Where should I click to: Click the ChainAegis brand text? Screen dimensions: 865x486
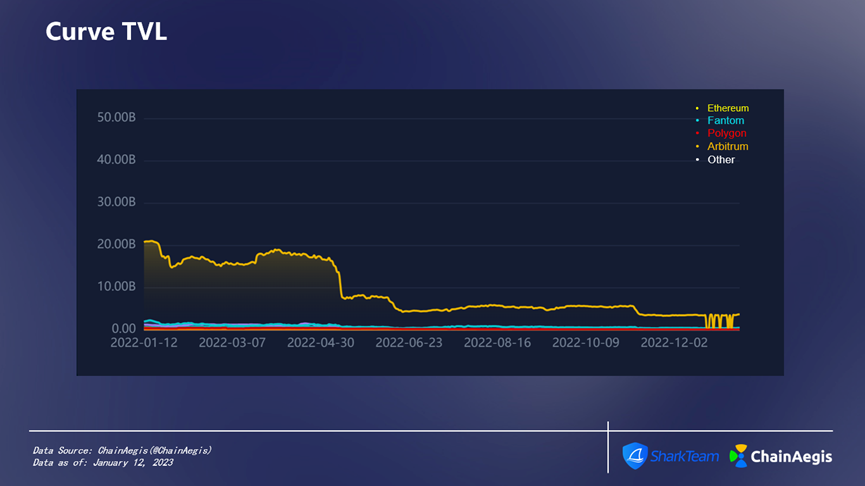(791, 457)
